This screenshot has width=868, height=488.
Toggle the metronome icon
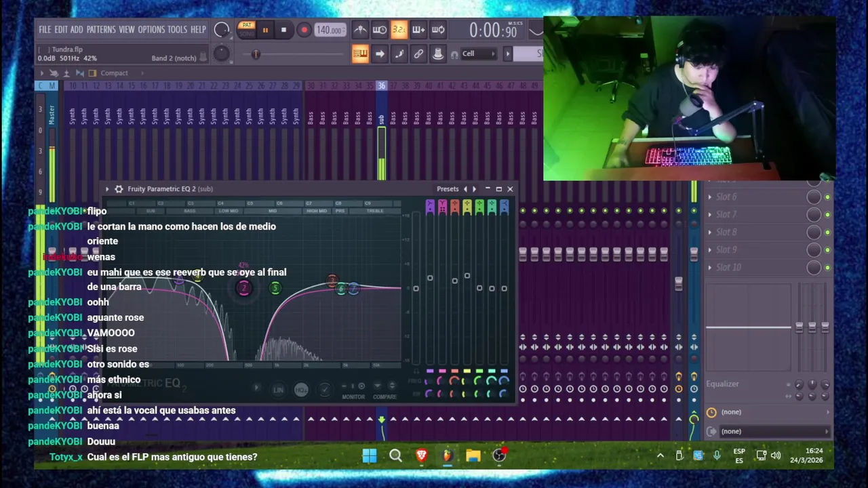(360, 30)
